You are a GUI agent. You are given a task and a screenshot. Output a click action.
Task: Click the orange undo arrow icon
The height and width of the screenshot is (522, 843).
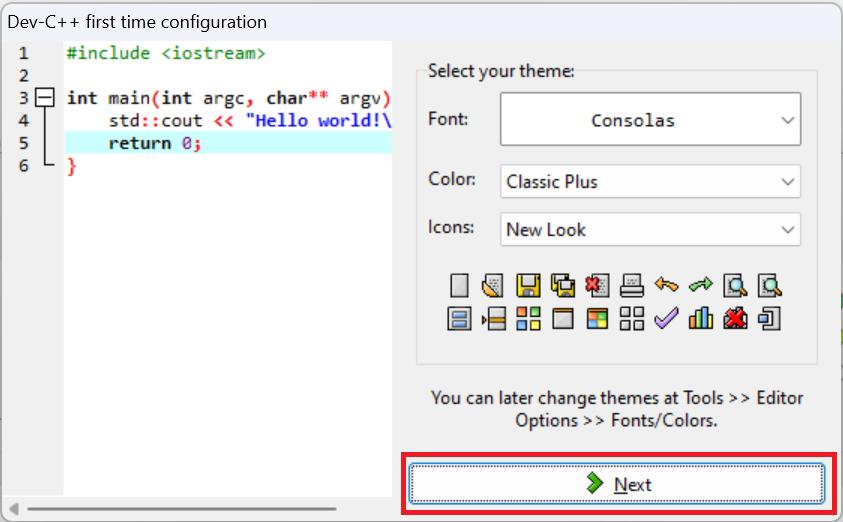[x=666, y=286]
